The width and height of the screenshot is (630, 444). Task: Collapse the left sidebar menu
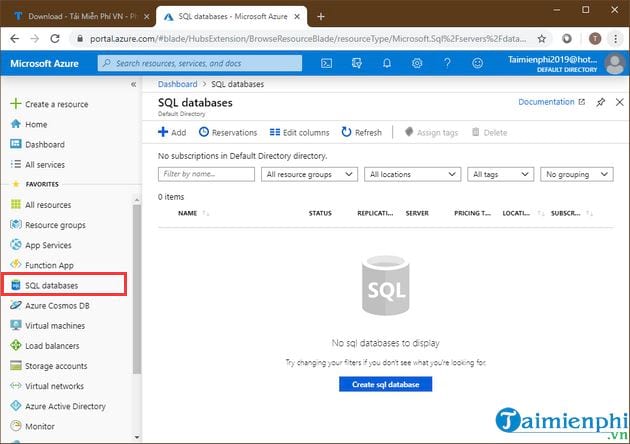click(133, 84)
